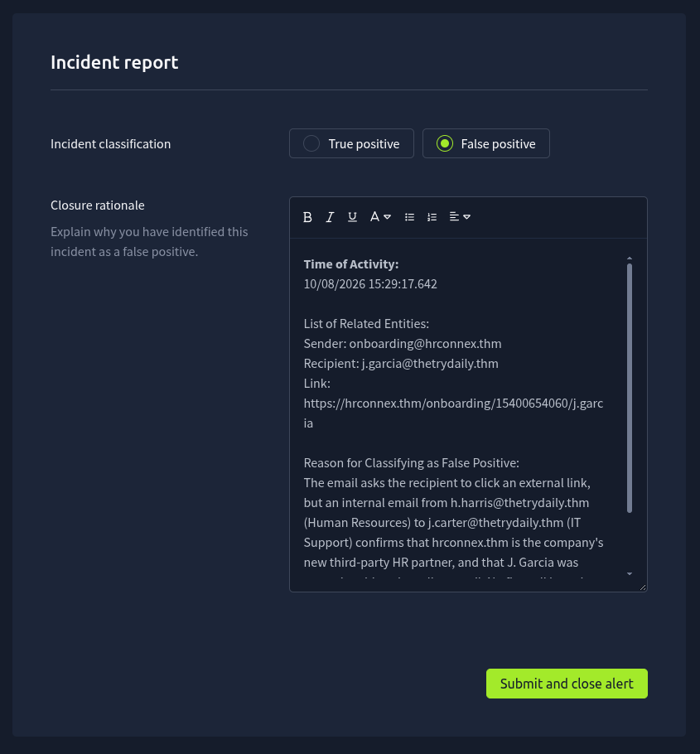The image size is (700, 754).
Task: Click the scrollbar down arrow in editor
Action: coord(630,573)
